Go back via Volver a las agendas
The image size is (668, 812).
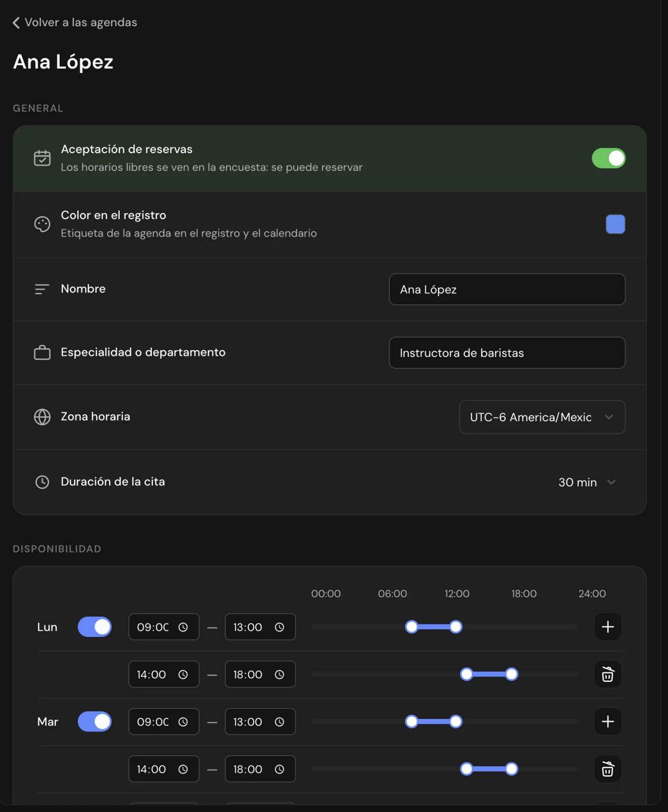coord(75,22)
